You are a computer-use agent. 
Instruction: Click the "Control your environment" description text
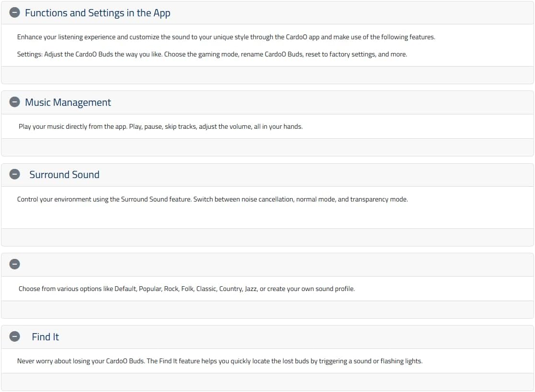point(212,199)
